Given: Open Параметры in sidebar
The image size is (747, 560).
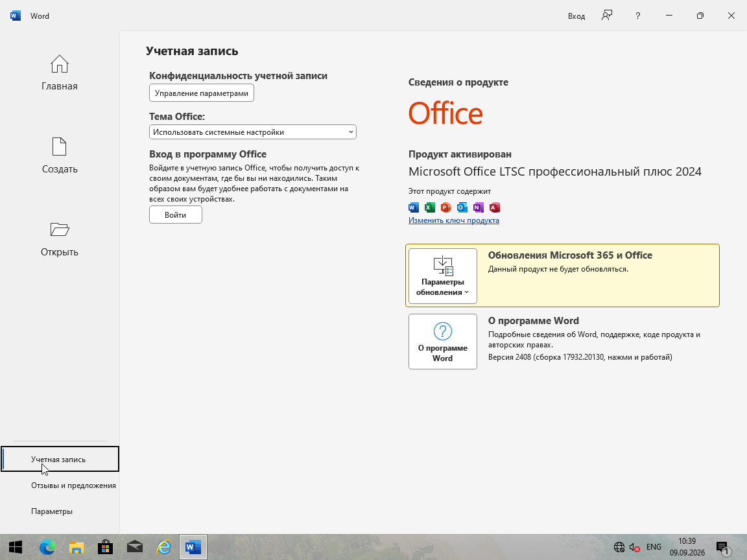Looking at the screenshot, I should (52, 511).
